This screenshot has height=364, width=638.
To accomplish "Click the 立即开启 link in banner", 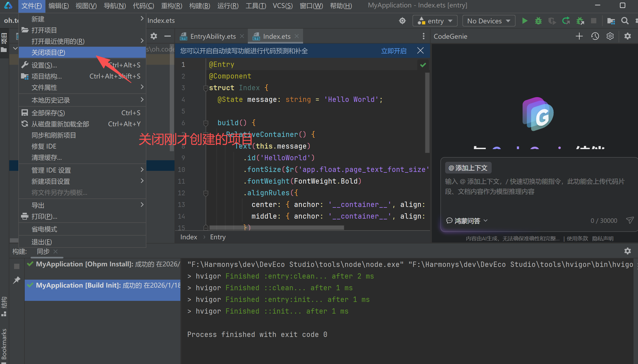I will [x=394, y=51].
